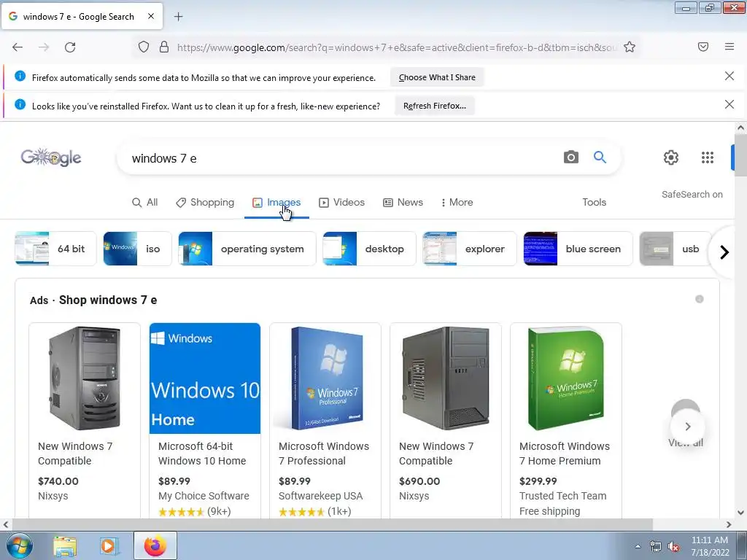Viewport: 747px width, 560px height.
Task: Click the ads info dot icon
Action: (700, 299)
